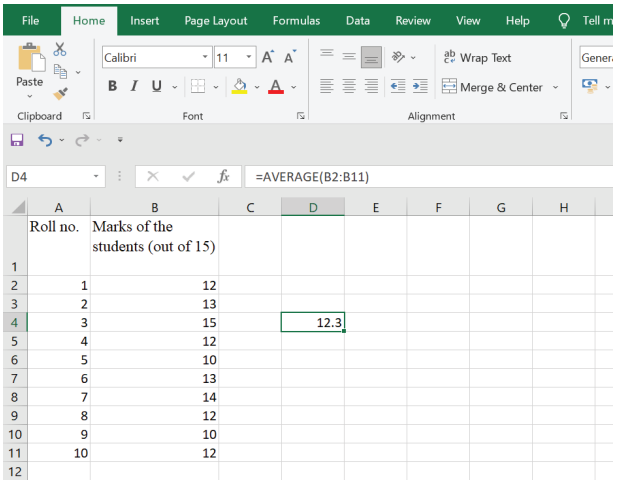
Task: Switch to the Page Layout tab
Action: 216,20
